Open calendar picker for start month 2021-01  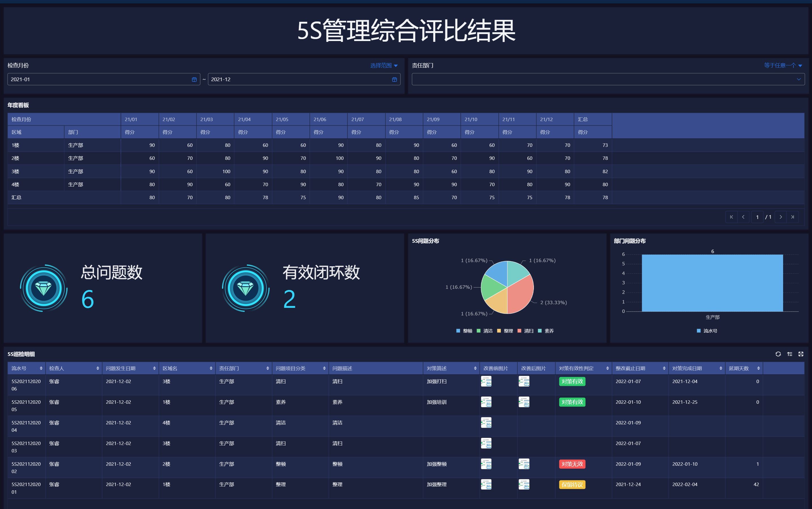(194, 80)
